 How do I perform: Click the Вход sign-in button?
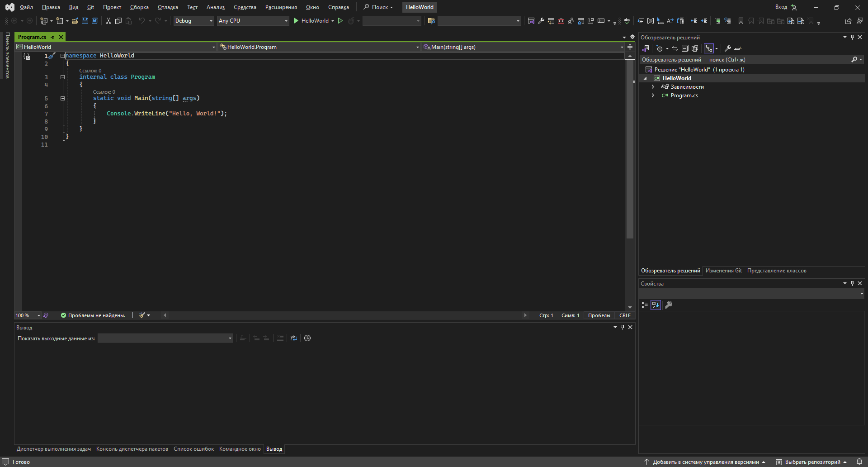coord(786,7)
